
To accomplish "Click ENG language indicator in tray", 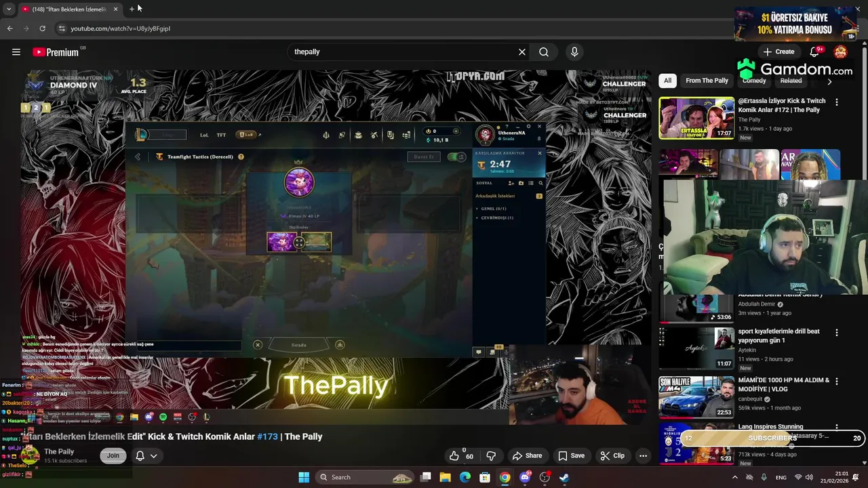I will 781,477.
